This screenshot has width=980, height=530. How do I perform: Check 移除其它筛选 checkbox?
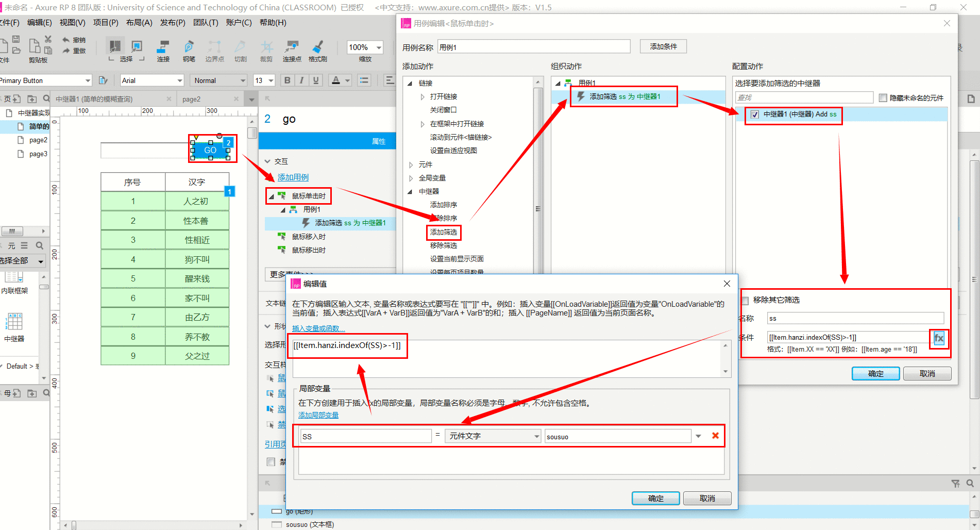pyautogui.click(x=745, y=300)
